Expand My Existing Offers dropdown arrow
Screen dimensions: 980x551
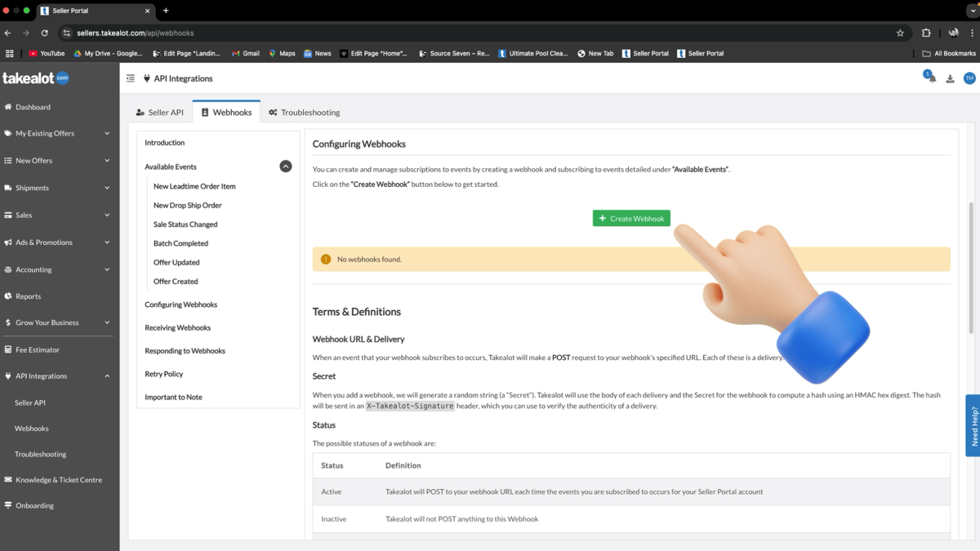[x=107, y=133]
